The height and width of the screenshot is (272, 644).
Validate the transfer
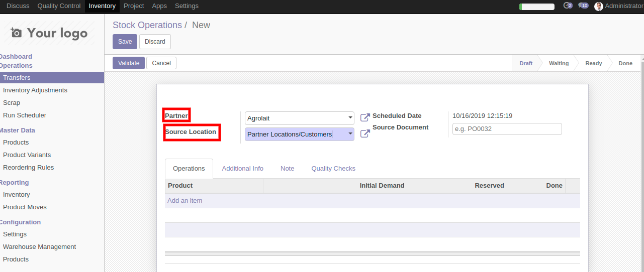click(129, 63)
